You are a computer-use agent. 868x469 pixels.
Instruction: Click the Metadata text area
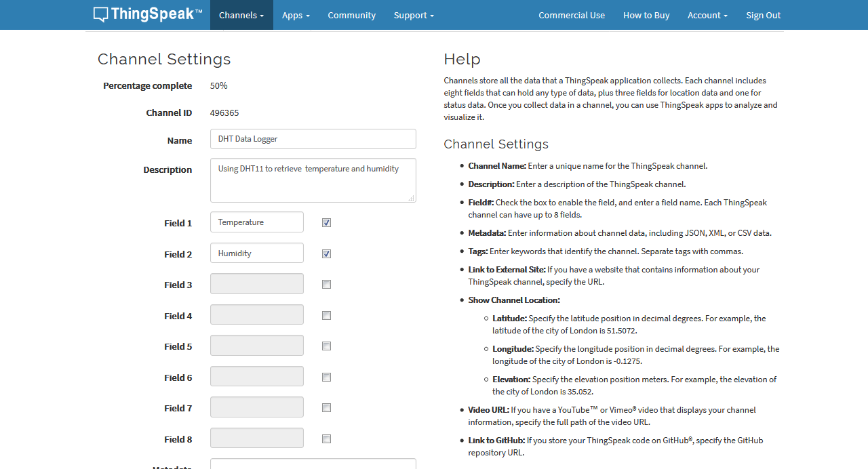coord(313,464)
